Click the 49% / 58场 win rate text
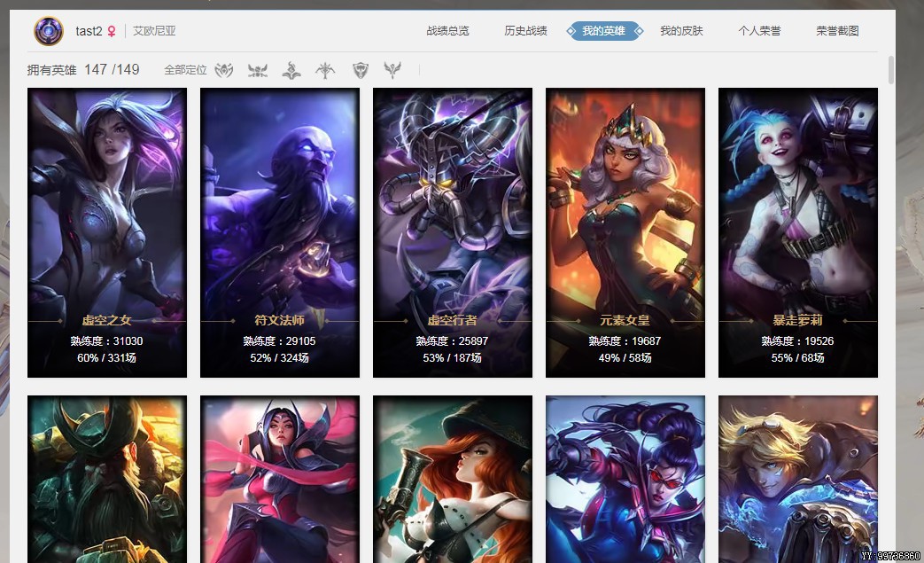This screenshot has height=563, width=924. click(x=625, y=358)
